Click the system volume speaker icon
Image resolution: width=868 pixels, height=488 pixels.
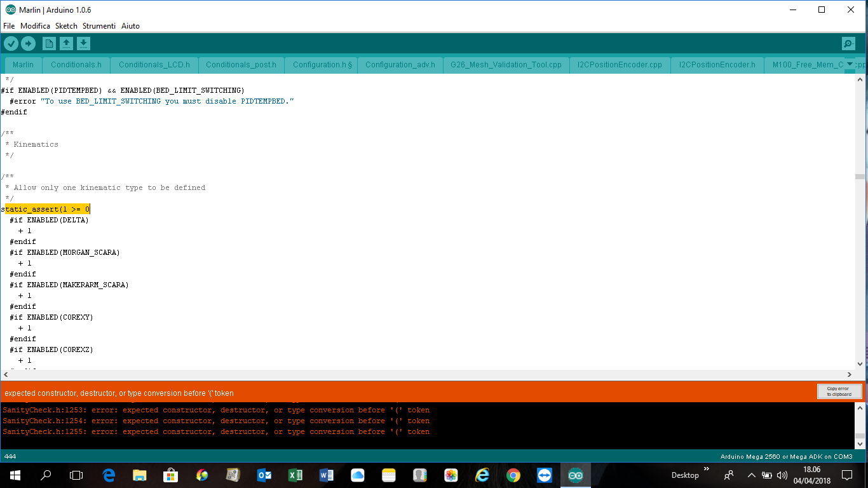point(782,475)
